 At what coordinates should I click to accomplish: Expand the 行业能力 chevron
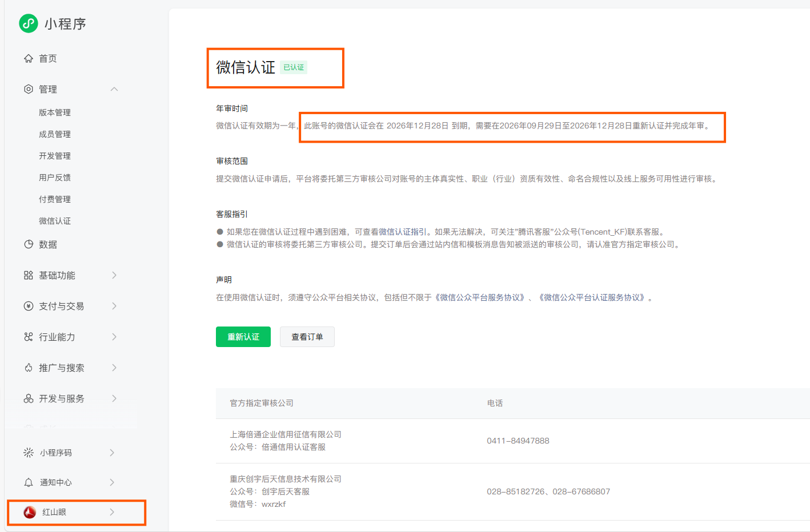[114, 337]
